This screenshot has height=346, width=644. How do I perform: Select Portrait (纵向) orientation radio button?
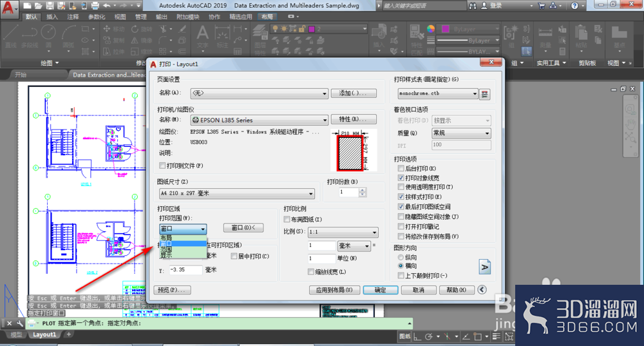click(x=401, y=257)
